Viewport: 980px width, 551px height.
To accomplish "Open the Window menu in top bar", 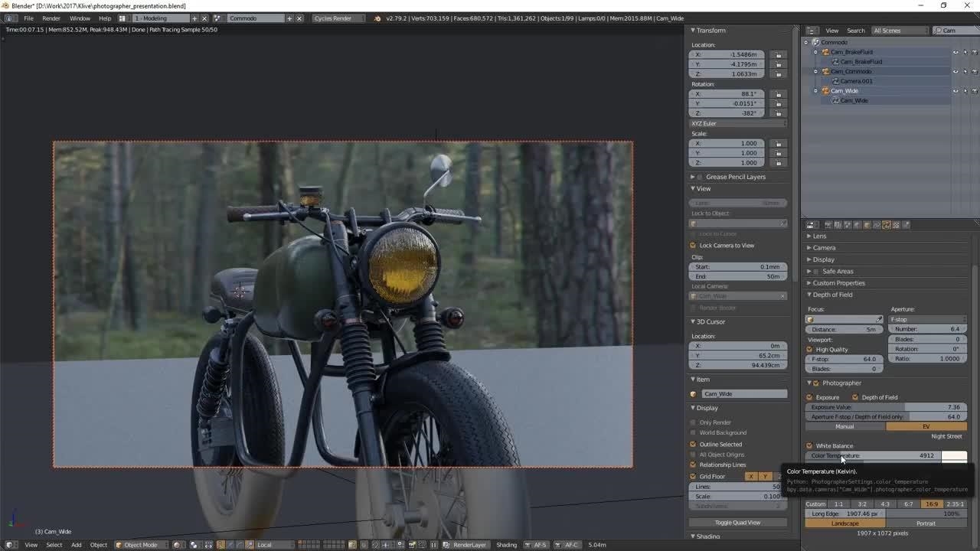I will tap(80, 18).
